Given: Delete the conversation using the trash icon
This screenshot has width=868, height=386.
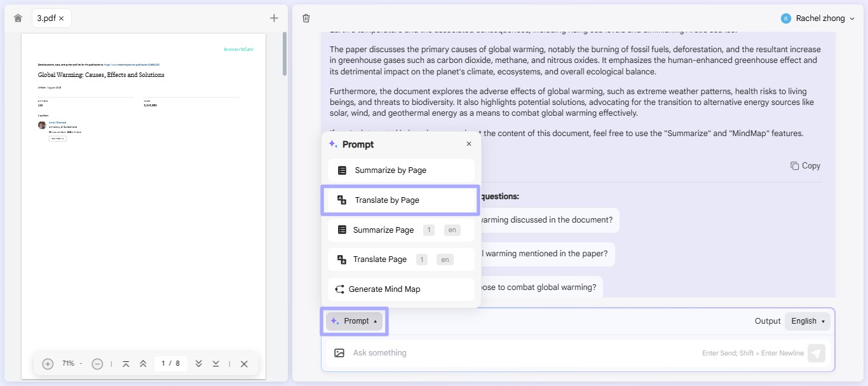Looking at the screenshot, I should pyautogui.click(x=306, y=18).
